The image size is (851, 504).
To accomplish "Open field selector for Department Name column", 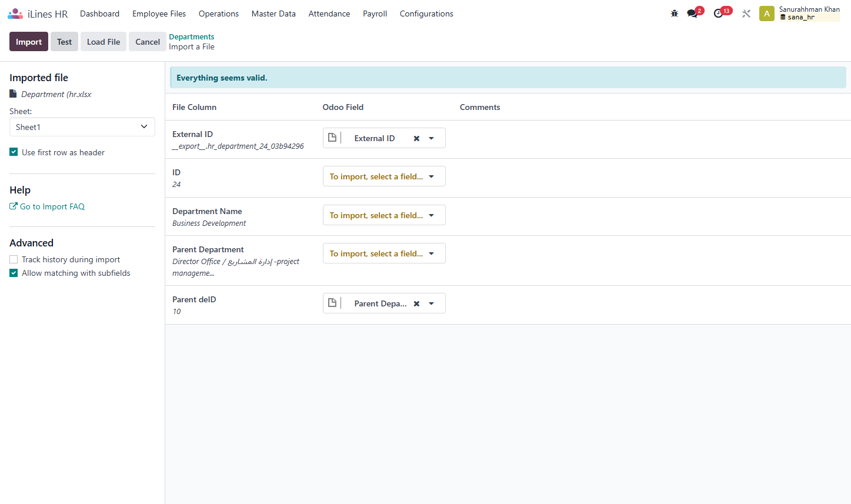I will (x=384, y=215).
